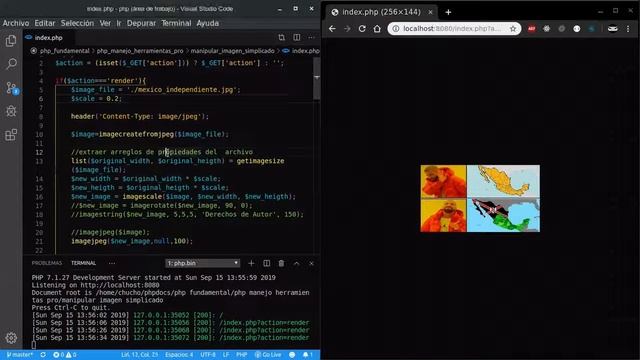
Task: Open the terminal panel overflow ellipsis
Action: (x=112, y=263)
